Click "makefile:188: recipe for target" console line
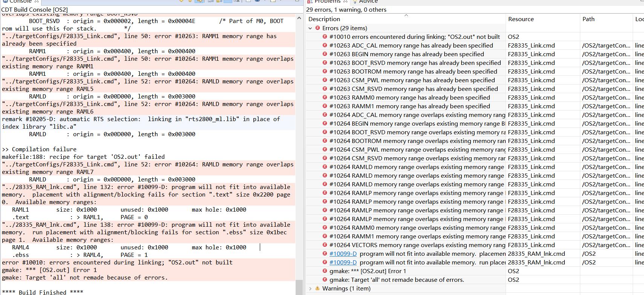 tap(83, 157)
